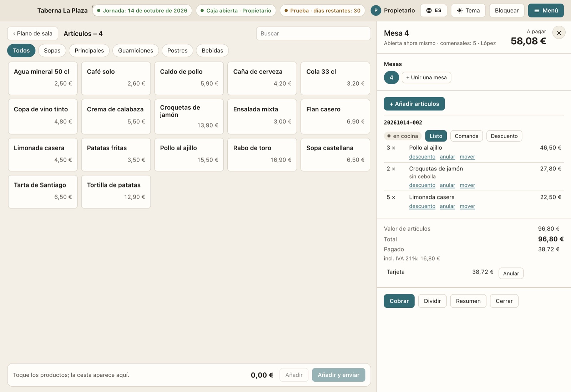
Task: Filter by Bebidas category
Action: point(212,50)
